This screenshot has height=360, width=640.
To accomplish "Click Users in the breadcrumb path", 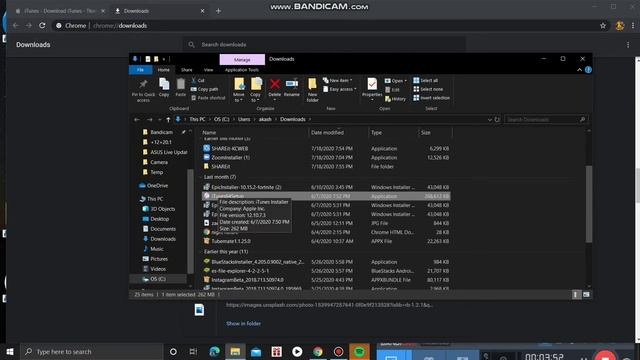I will click(x=244, y=119).
